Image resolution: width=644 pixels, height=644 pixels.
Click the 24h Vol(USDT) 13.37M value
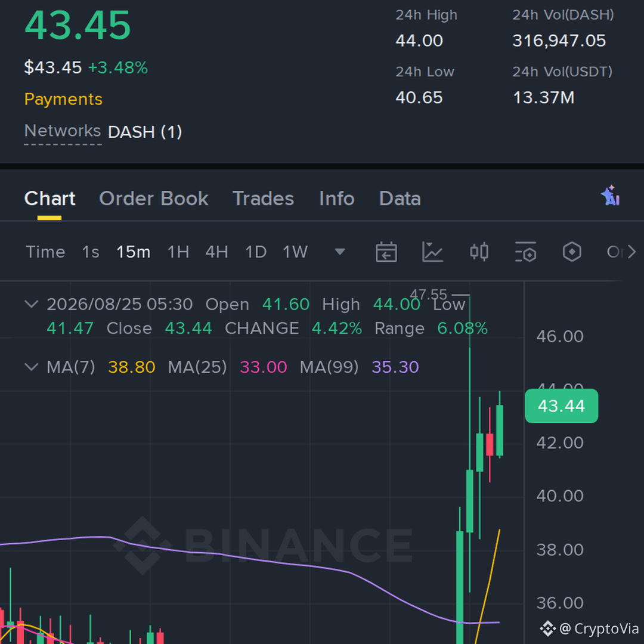pos(544,98)
